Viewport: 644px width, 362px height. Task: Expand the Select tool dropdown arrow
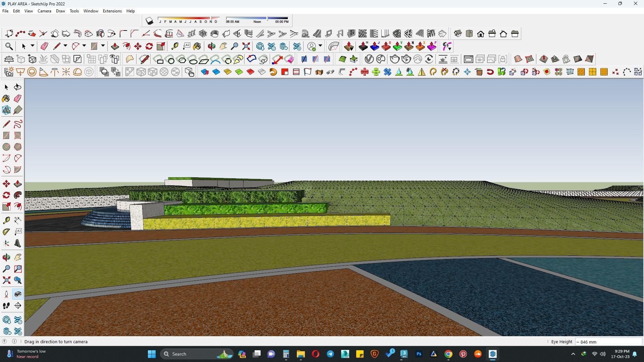click(x=32, y=46)
